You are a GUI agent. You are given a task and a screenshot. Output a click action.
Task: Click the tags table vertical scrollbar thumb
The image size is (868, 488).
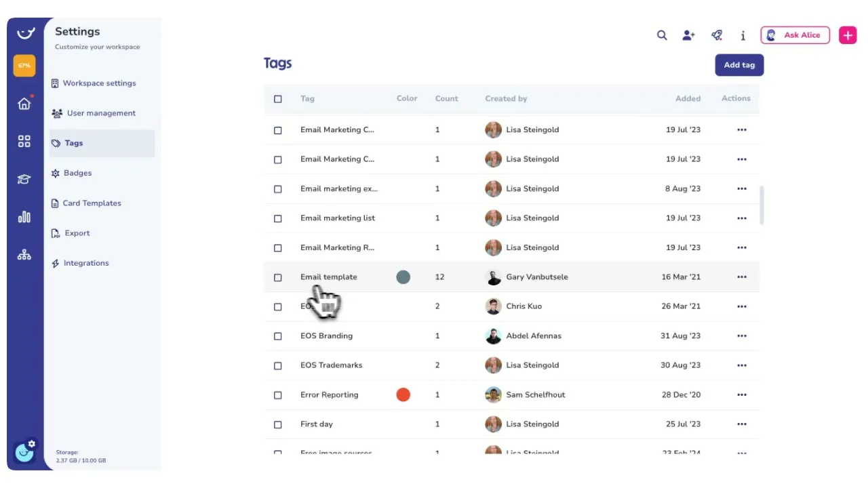(762, 205)
